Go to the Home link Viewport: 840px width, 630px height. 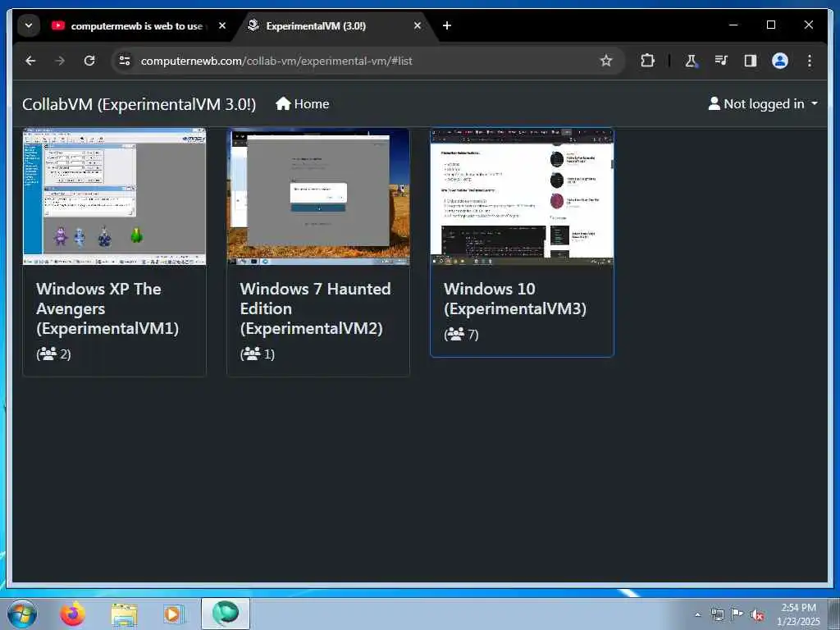click(302, 104)
